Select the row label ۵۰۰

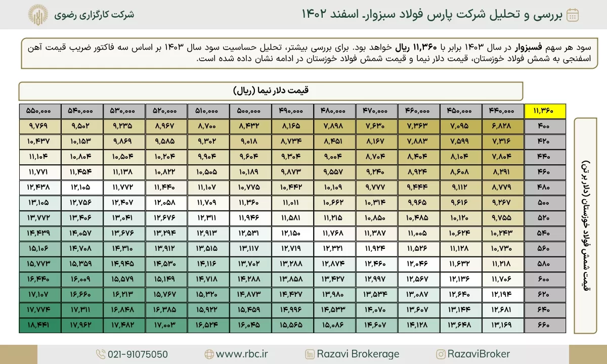click(545, 203)
